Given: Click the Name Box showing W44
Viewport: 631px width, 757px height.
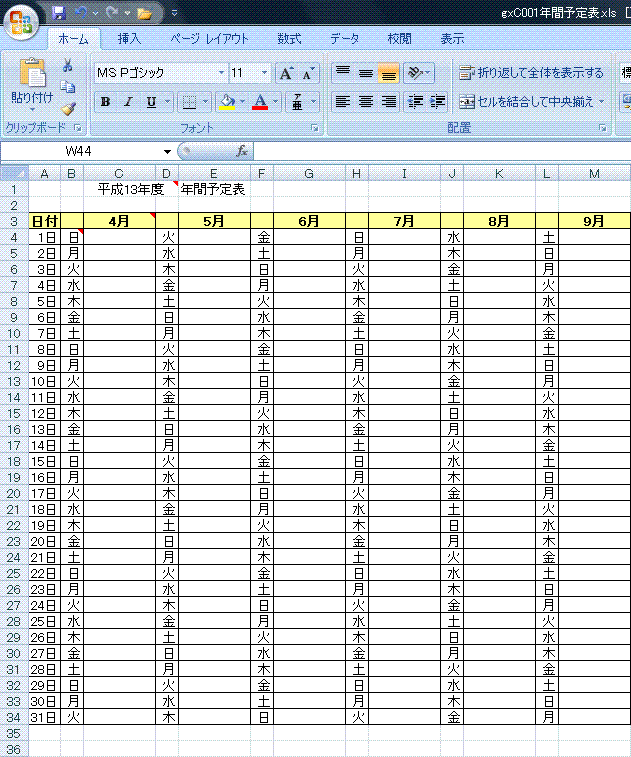Looking at the screenshot, I should tap(80, 152).
